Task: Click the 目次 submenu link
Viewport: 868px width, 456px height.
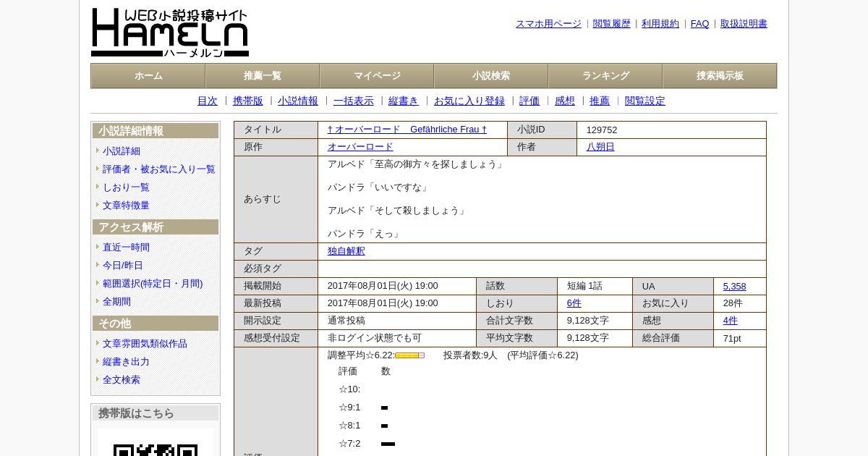Action: (x=208, y=101)
